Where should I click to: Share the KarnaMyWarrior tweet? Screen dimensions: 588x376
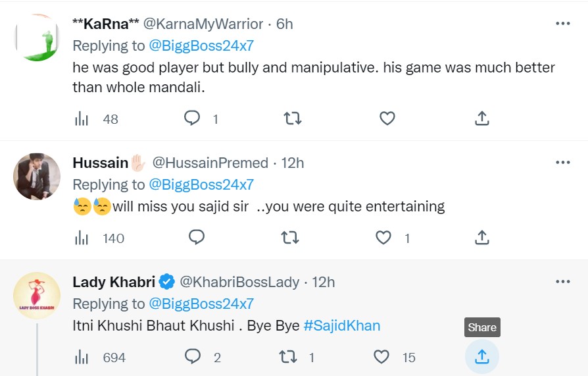[x=481, y=119]
